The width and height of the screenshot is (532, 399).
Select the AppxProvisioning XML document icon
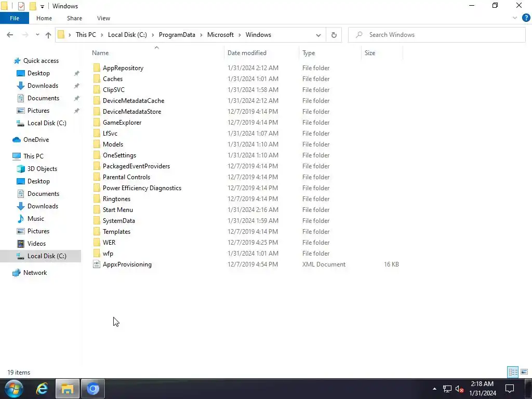97,264
